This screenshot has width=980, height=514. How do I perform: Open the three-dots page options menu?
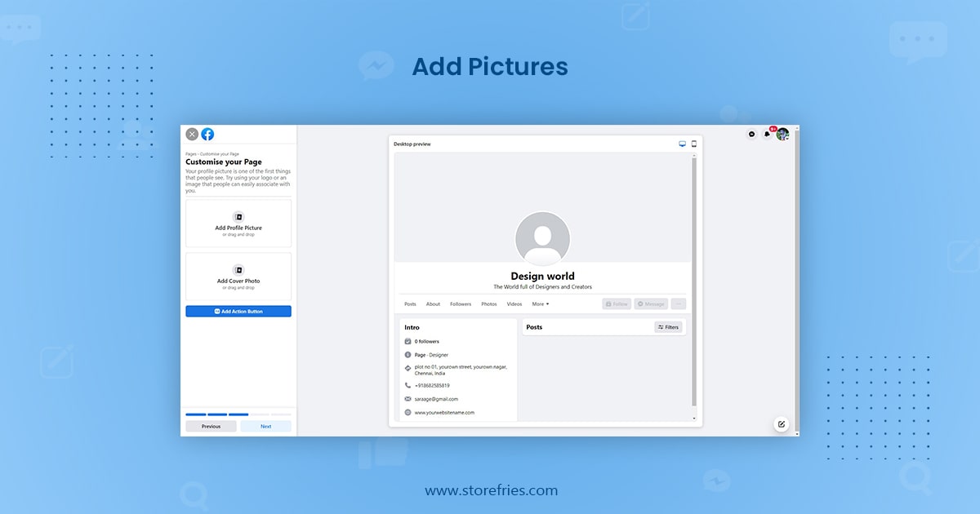point(678,304)
